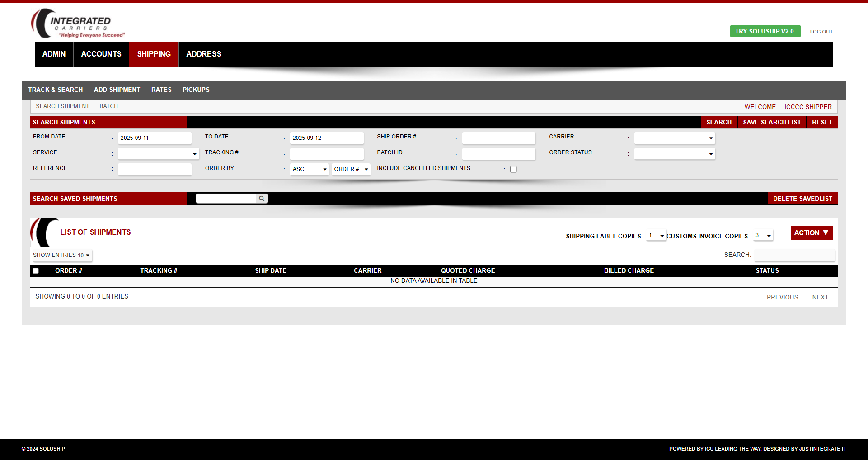The height and width of the screenshot is (460, 868).
Task: Expand the Order Status dropdown
Action: (675, 154)
